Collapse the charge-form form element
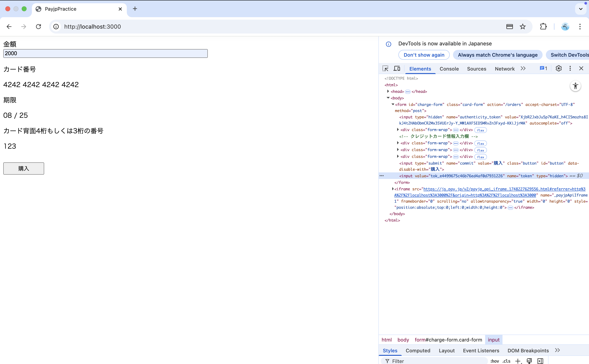The width and height of the screenshot is (589, 364). [393, 104]
